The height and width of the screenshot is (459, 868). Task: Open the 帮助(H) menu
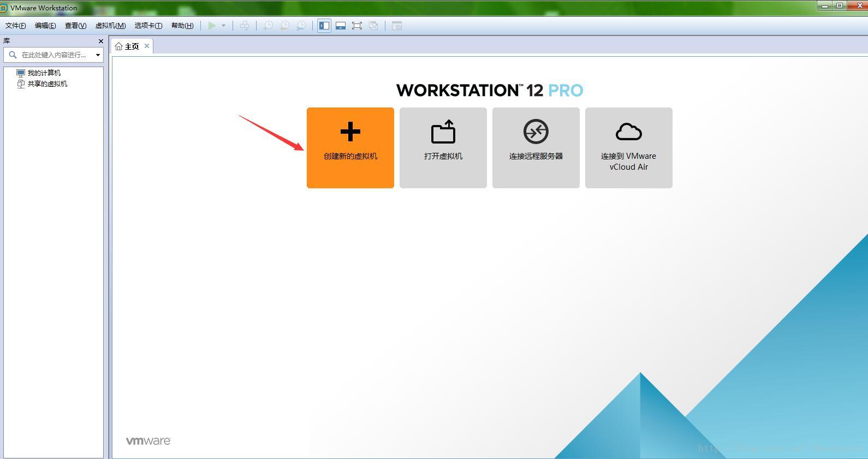182,26
